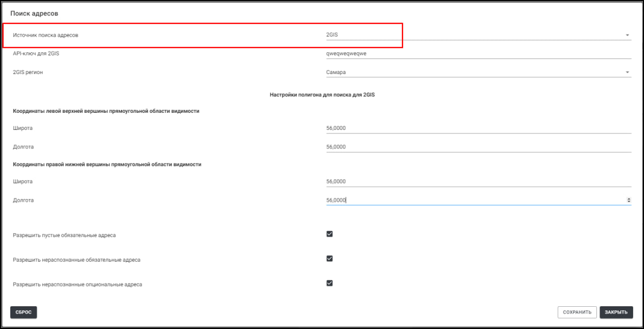The width and height of the screenshot is (644, 329).
Task: Click the СОХРАНИТЬ save button
Action: 577,312
